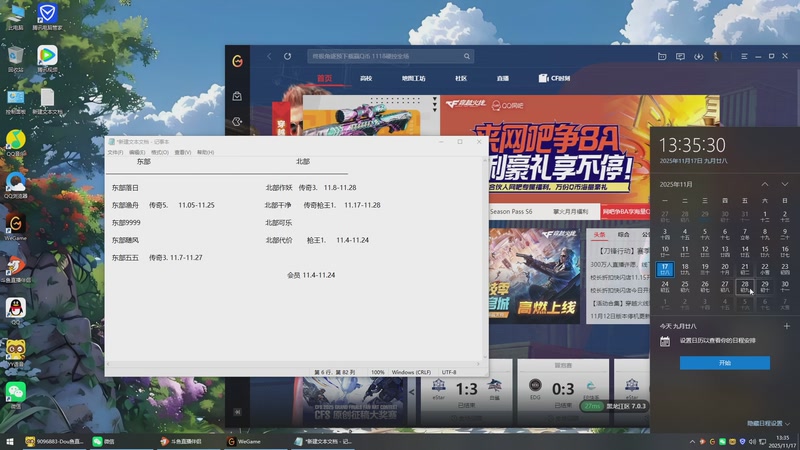The image size is (800, 450).
Task: Click the taskbar clock showing 13:35
Action: (x=782, y=441)
